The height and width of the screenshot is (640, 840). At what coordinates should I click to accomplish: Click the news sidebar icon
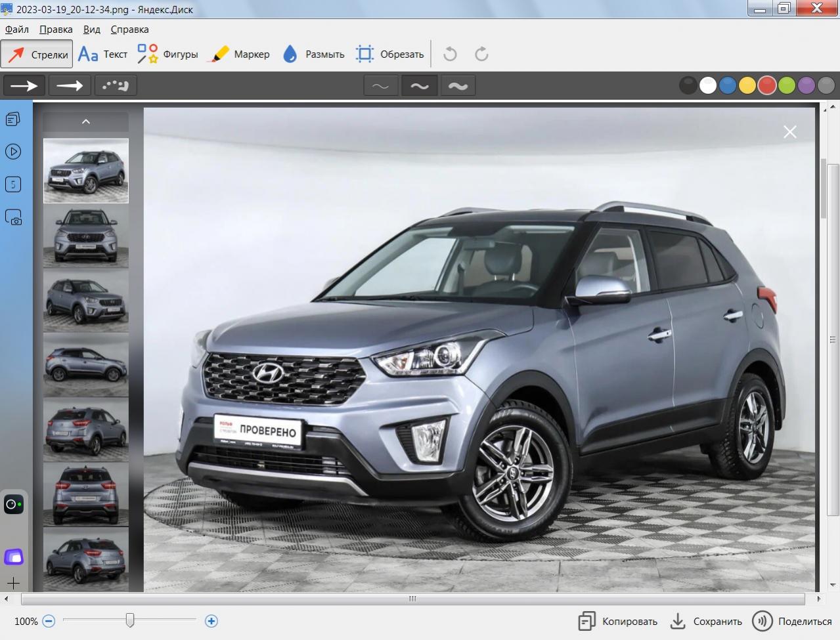13,119
